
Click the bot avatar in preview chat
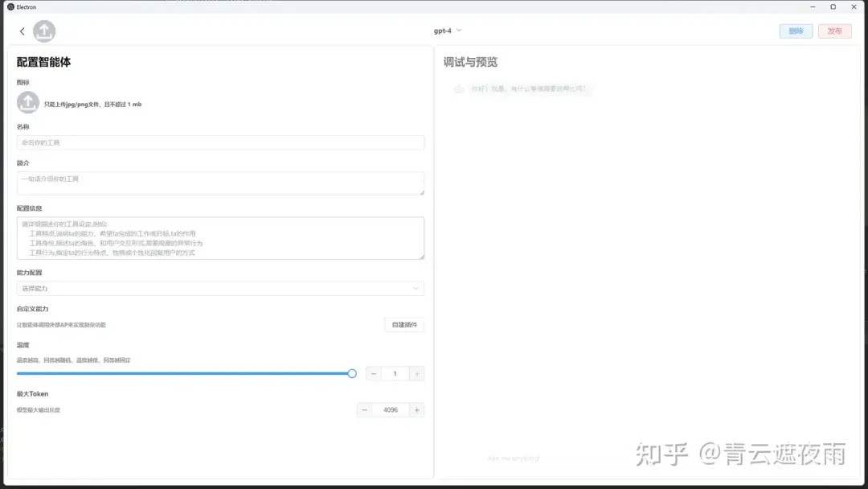[458, 88]
